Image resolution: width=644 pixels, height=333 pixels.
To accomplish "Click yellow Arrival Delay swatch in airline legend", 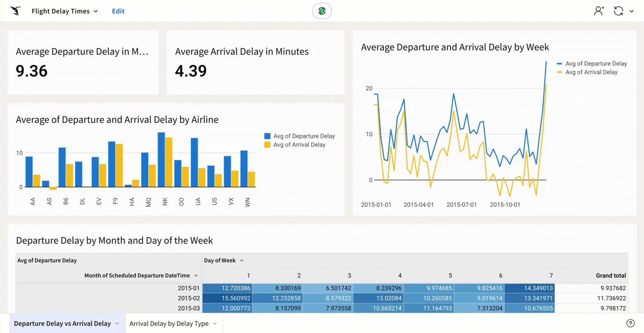I will (267, 145).
